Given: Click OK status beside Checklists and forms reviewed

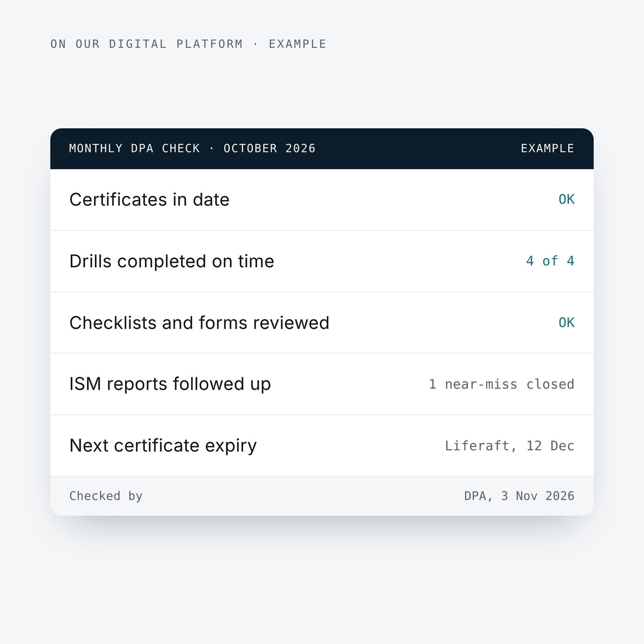Looking at the screenshot, I should (x=566, y=323).
